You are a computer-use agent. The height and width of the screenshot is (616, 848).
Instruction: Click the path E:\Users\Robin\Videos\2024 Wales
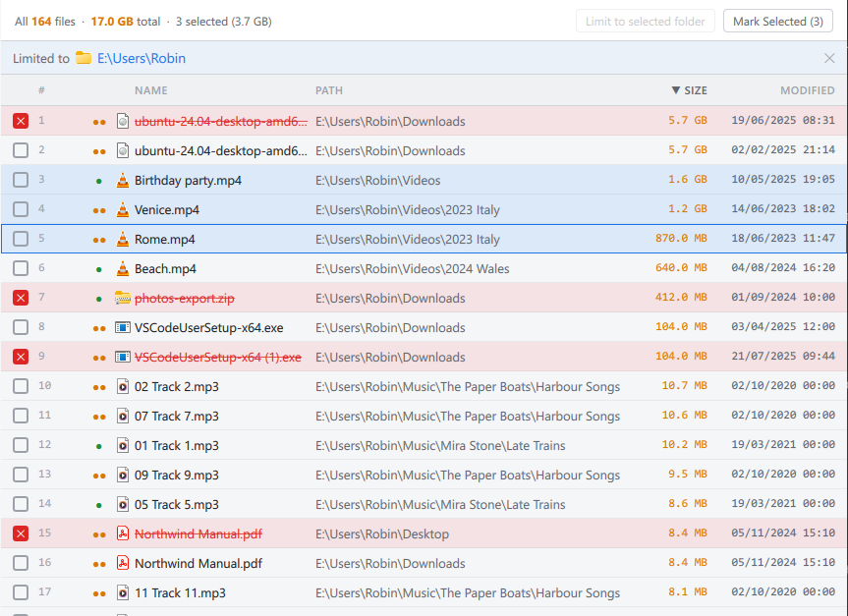tap(412, 269)
